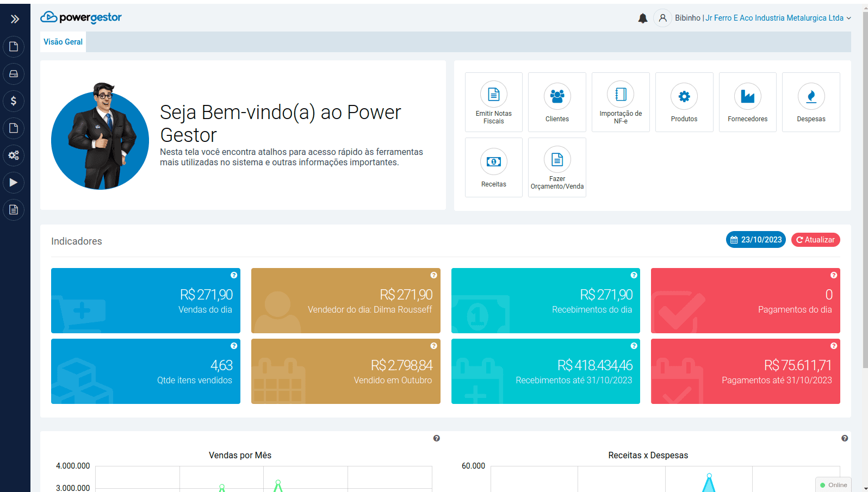Open Emitir Notas Fiscais shortcut
This screenshot has width=868, height=492.
click(494, 102)
